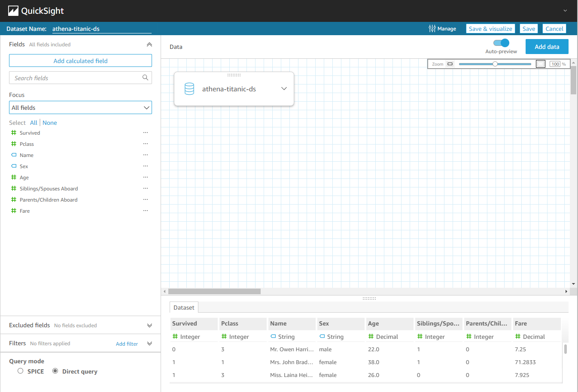Select the Direct query mode
Screen dimensions: 578x392
pos(55,371)
